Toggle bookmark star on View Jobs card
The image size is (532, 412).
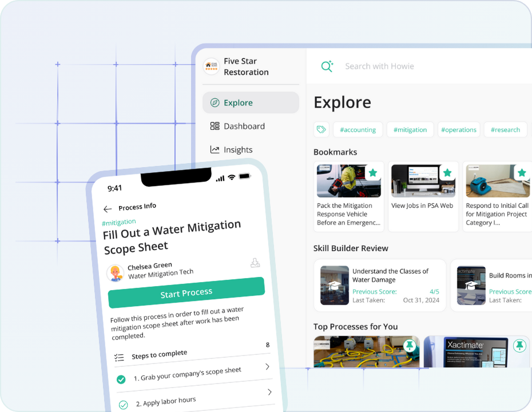click(x=447, y=172)
